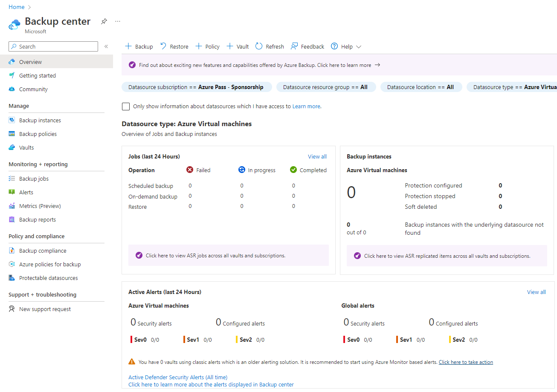557x392 pixels.
Task: Click the sidebar Search field
Action: 53,46
